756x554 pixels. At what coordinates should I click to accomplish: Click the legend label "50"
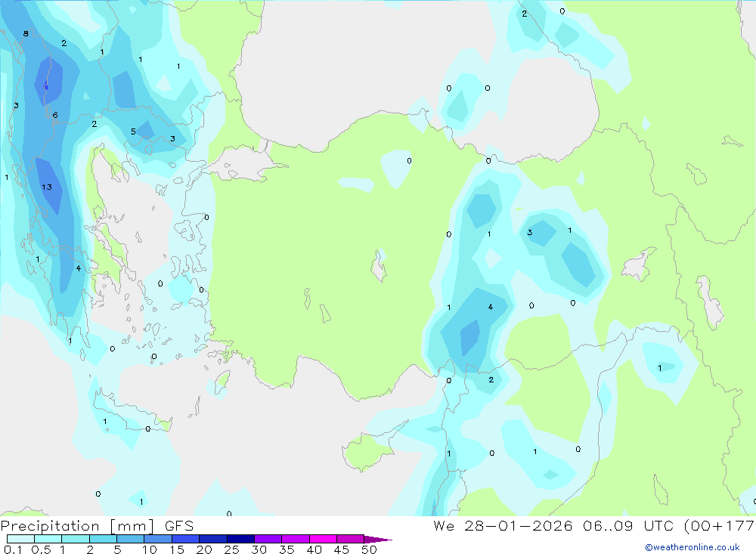pyautogui.click(x=370, y=549)
